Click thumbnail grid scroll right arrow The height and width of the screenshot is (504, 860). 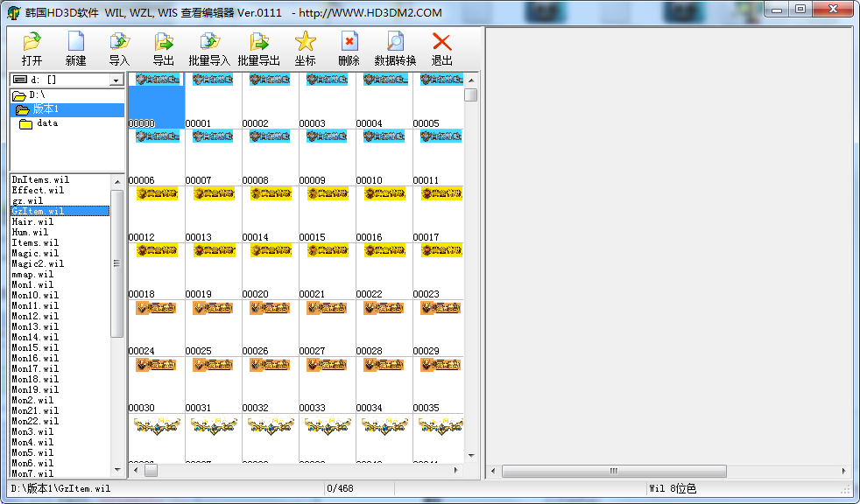[456, 470]
